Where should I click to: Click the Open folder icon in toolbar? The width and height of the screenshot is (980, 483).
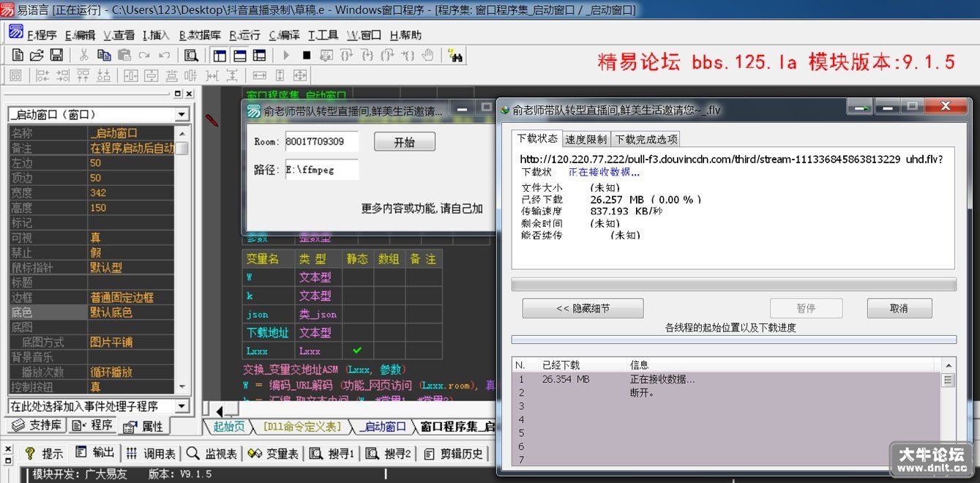(x=37, y=55)
